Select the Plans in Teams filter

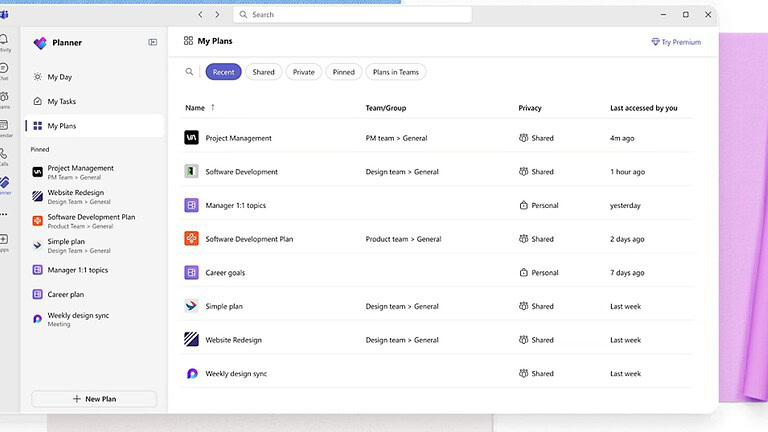click(396, 72)
